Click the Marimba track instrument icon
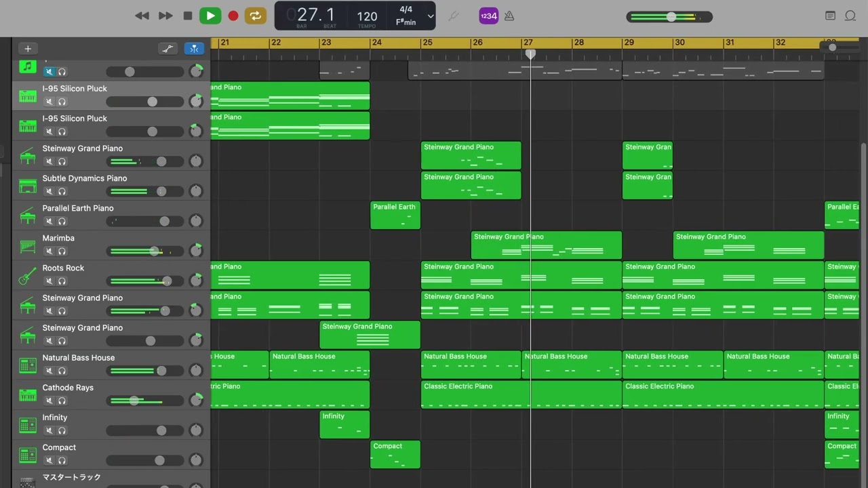The image size is (868, 488). point(28,245)
